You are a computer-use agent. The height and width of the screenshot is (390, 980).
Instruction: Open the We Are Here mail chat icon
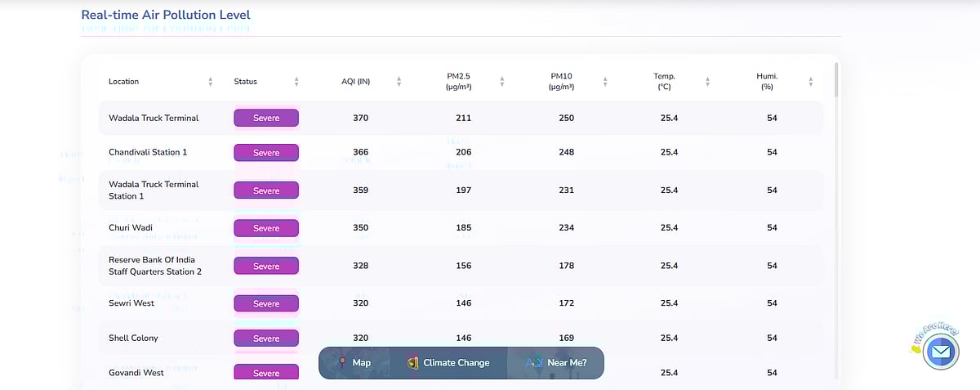click(x=940, y=352)
